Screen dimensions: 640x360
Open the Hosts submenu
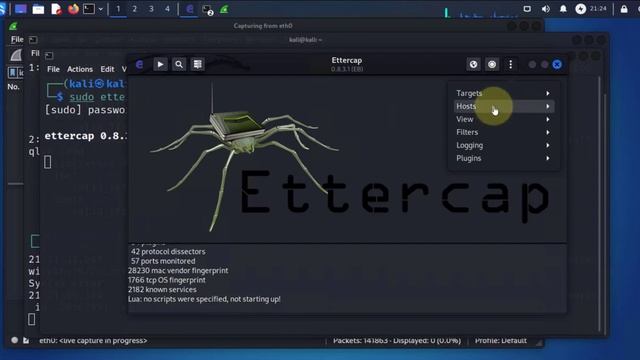pos(503,106)
